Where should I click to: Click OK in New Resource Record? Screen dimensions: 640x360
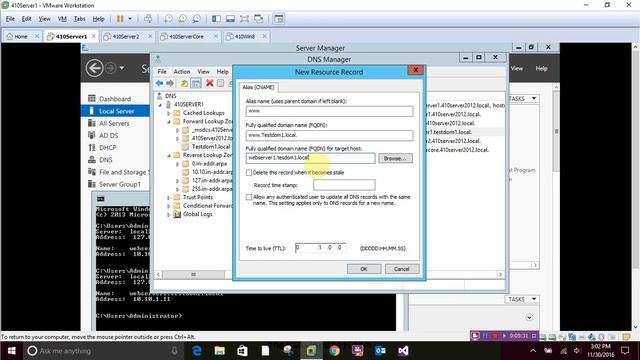click(x=364, y=269)
